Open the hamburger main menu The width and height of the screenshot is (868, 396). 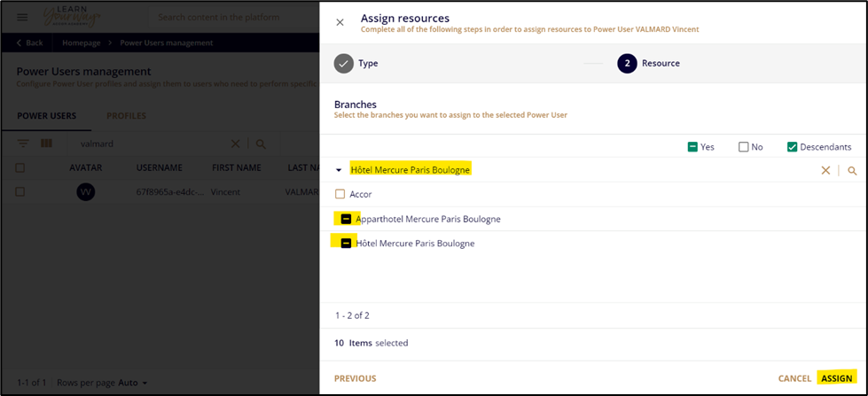pos(22,17)
